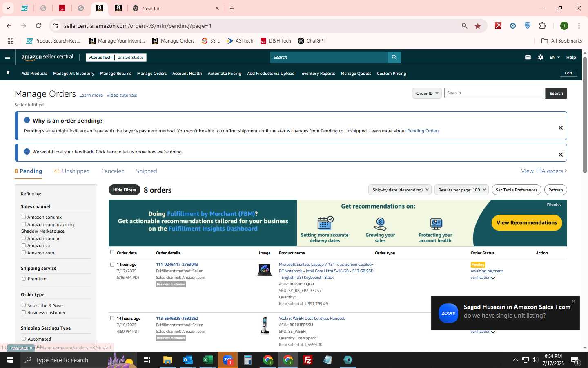
Task: Open Automate Pricing menu item
Action: point(224,74)
